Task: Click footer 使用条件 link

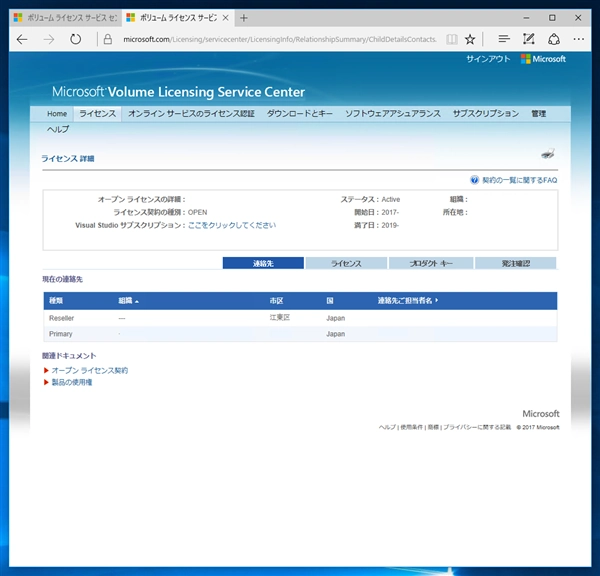Action: 411,427
